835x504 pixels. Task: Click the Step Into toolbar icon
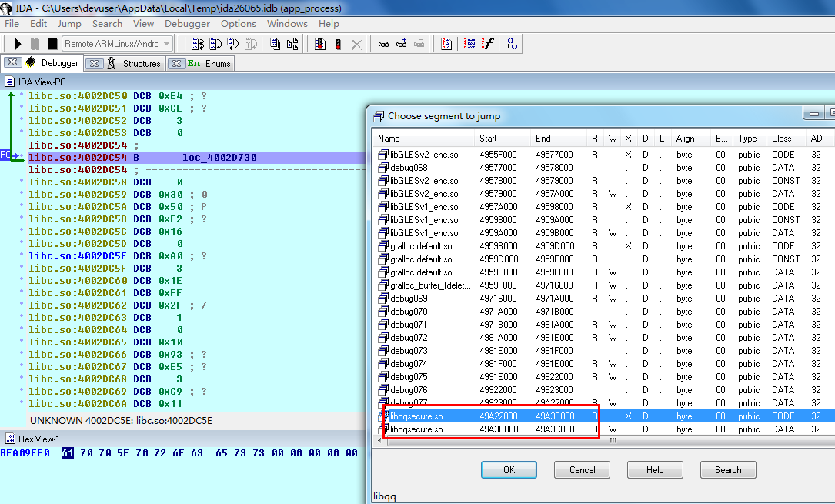[x=198, y=44]
